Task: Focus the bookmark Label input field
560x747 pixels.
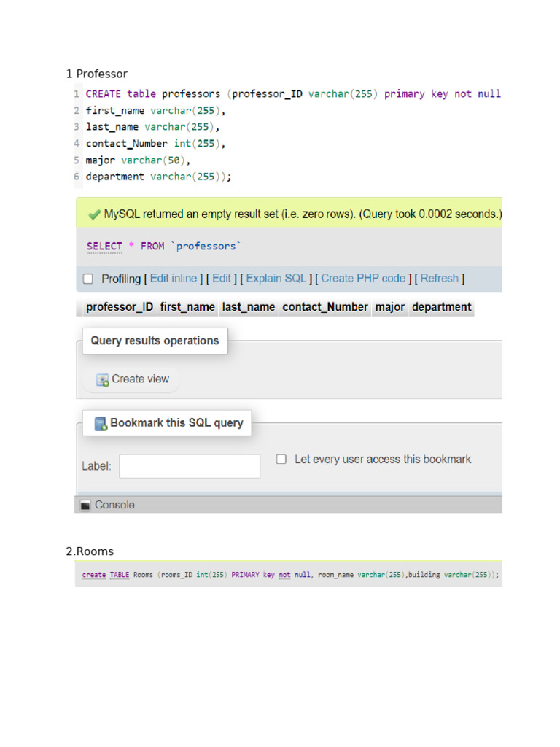Action: tap(190, 466)
